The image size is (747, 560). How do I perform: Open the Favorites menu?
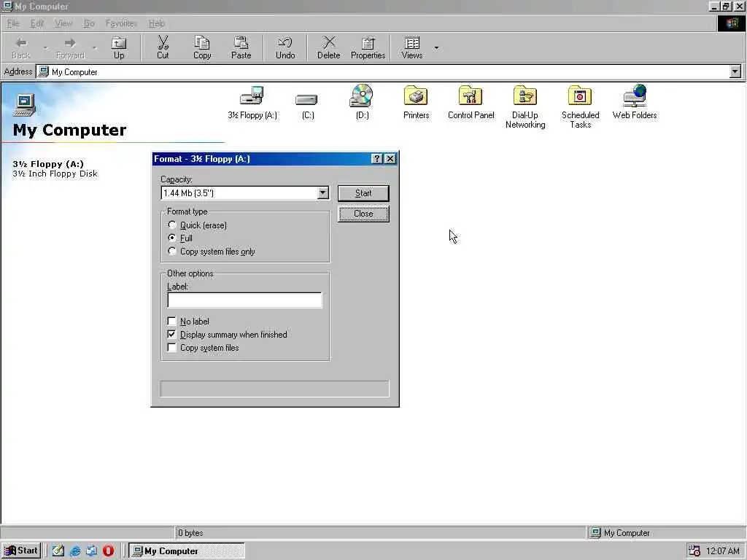point(121,23)
